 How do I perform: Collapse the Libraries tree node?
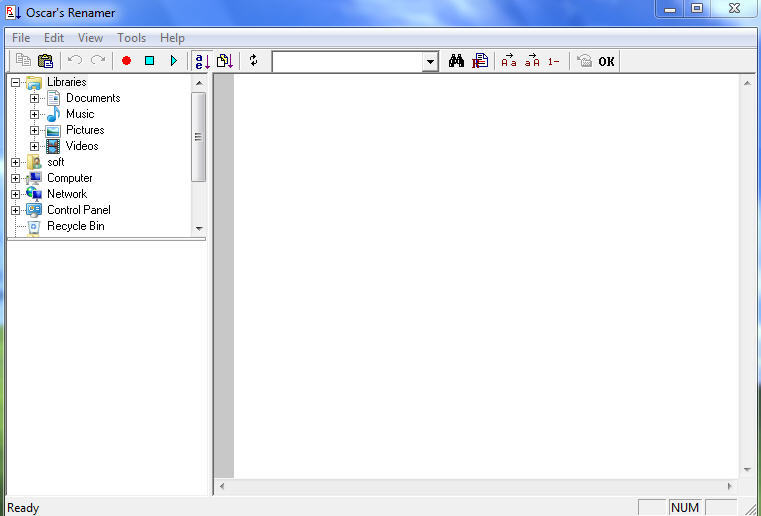(16, 82)
